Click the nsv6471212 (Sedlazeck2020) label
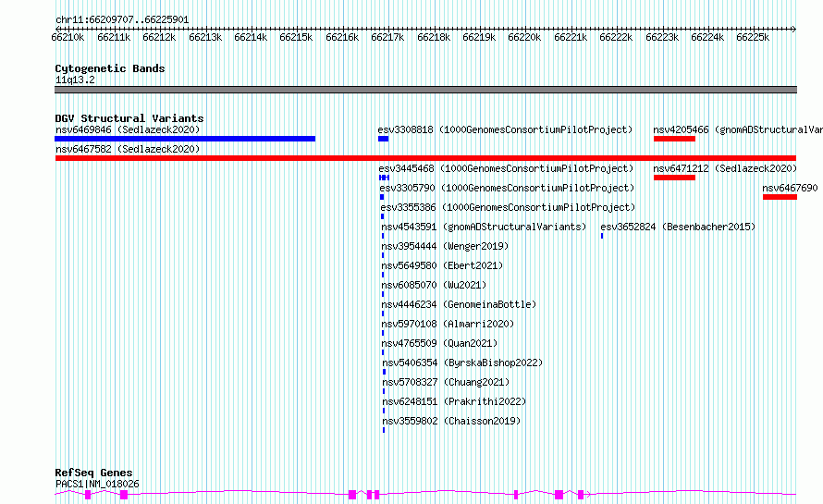This screenshot has height=504, width=823. (x=725, y=168)
